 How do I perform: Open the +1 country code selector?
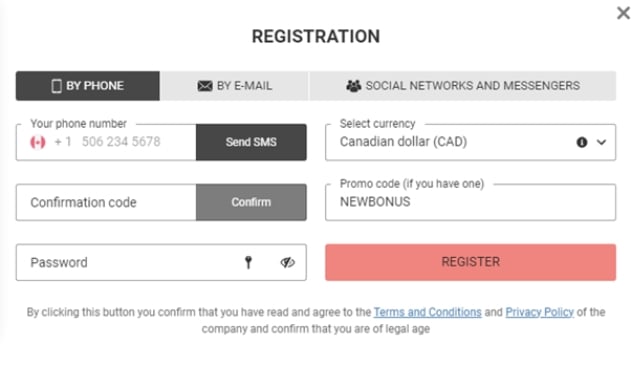click(63, 142)
